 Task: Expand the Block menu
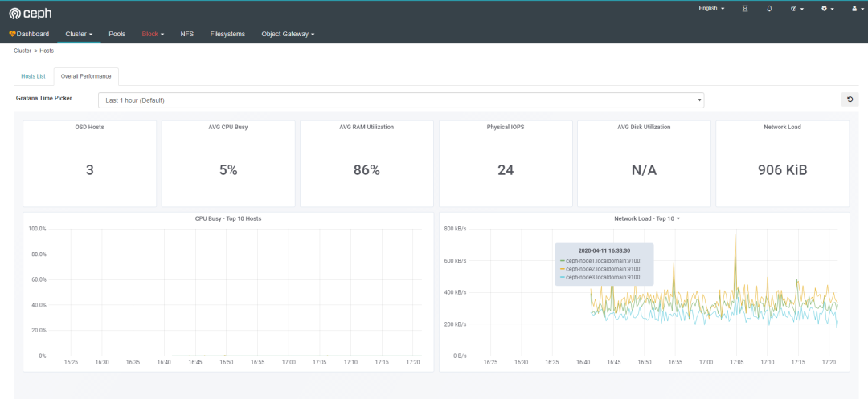153,34
